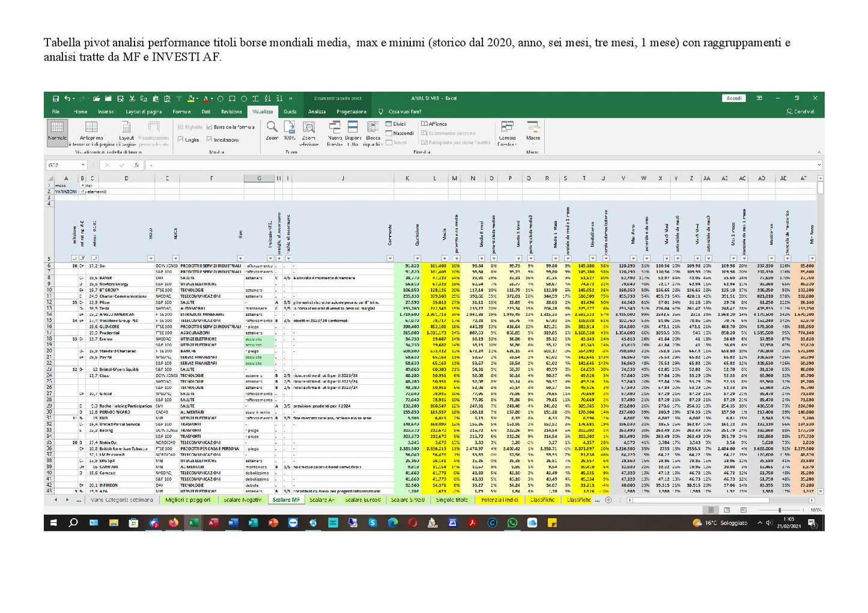Click the fill color bucket icon
This screenshot has height=613, width=868.
coord(191,98)
